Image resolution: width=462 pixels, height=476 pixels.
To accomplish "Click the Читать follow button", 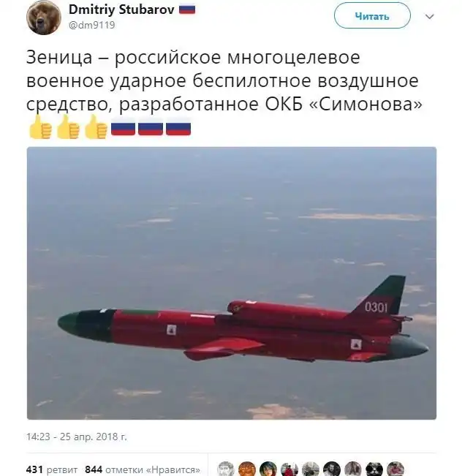I will tap(372, 16).
